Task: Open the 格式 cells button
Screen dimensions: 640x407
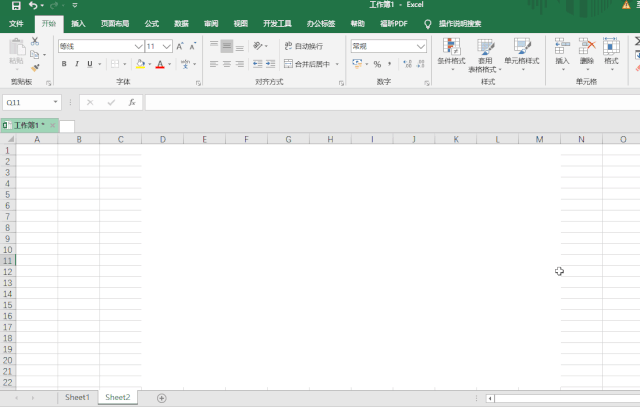Action: click(x=611, y=54)
